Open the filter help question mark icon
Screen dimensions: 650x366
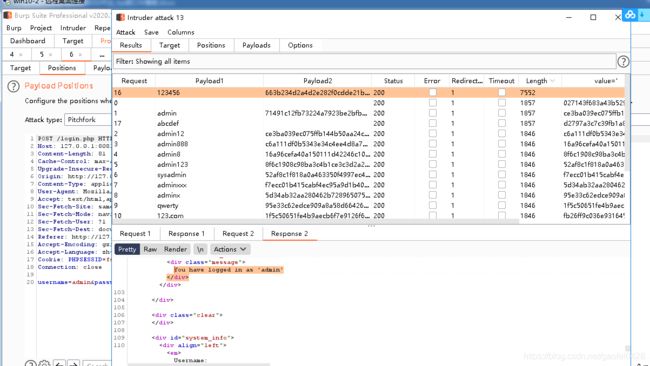coord(623,61)
